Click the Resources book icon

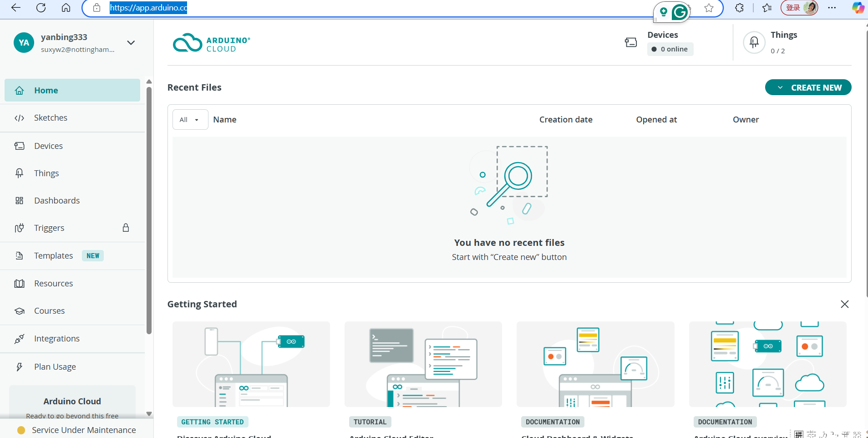[19, 284]
